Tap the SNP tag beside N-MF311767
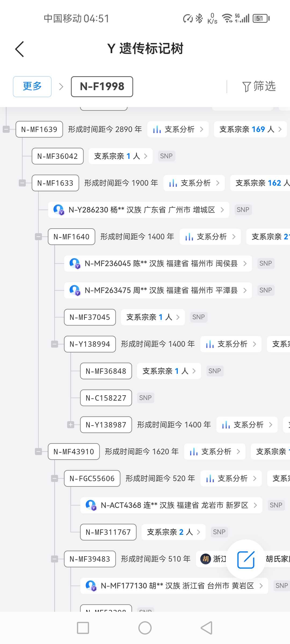Viewport: 290px width, 644px height. coord(219,532)
